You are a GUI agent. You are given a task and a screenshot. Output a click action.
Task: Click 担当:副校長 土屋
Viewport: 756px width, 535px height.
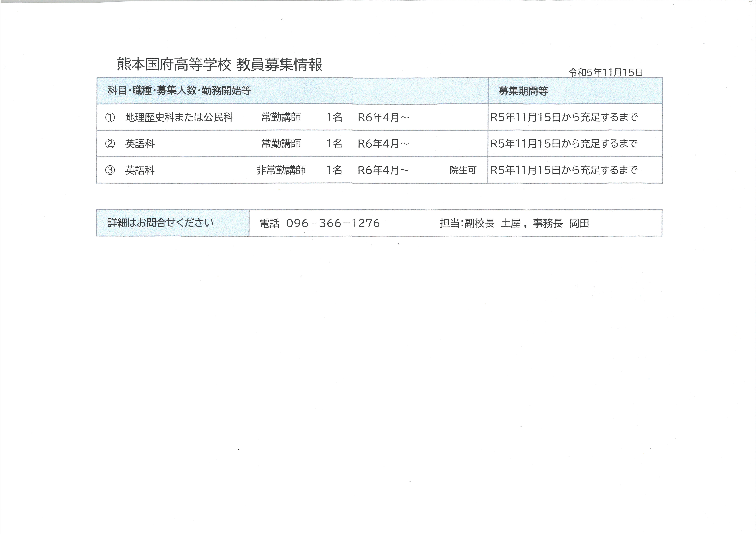pyautogui.click(x=480, y=223)
